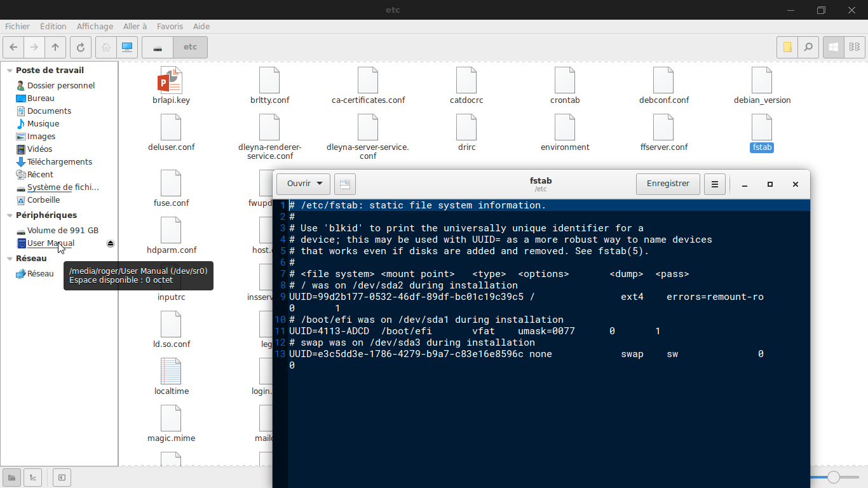This screenshot has width=868, height=488.
Task: Go up to the parent directory
Action: [55, 47]
